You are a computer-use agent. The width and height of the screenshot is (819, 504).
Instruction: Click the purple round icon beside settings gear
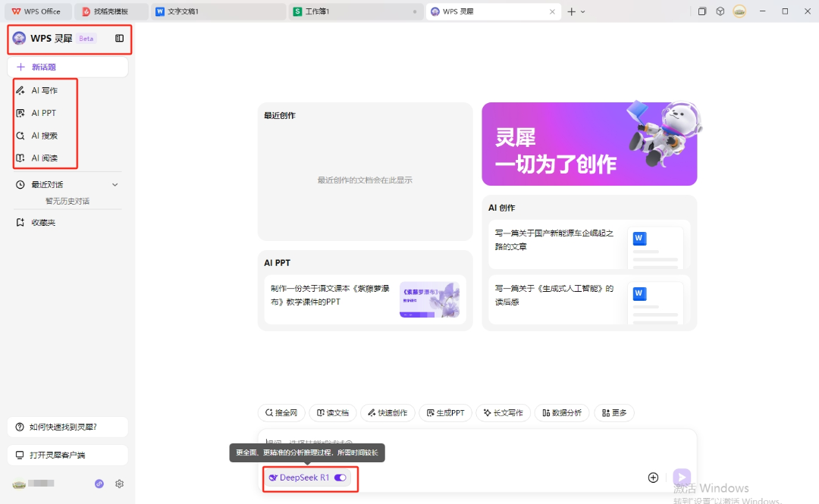tap(99, 484)
